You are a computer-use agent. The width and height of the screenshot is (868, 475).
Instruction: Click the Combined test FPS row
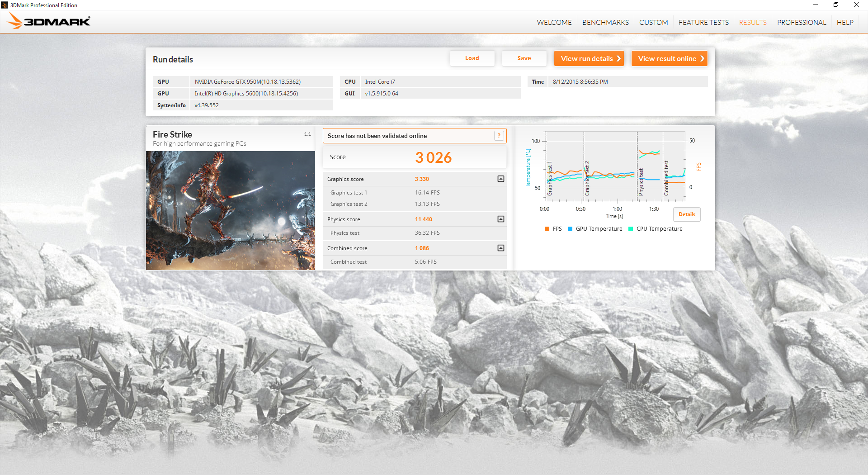point(415,262)
